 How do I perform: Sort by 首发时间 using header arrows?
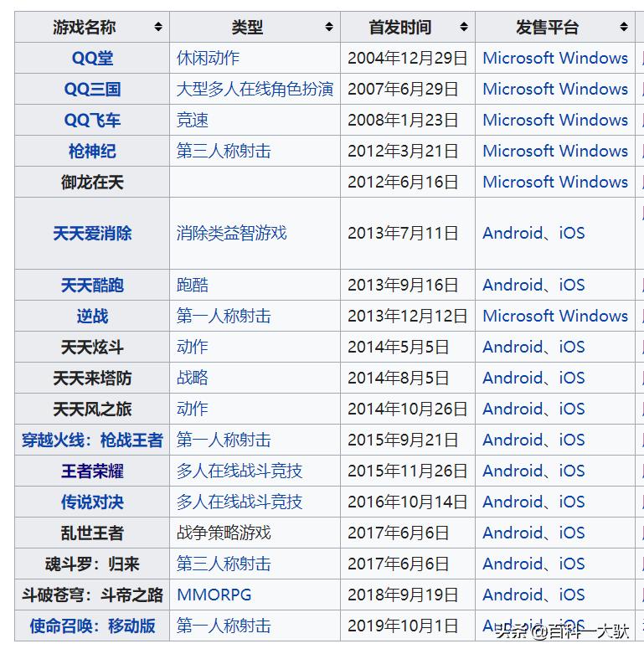(464, 28)
